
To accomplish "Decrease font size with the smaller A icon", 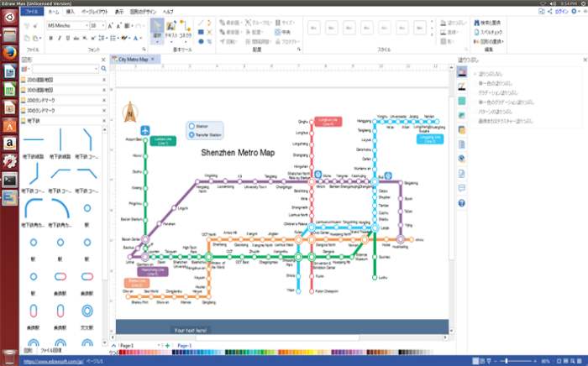I will coord(118,26).
